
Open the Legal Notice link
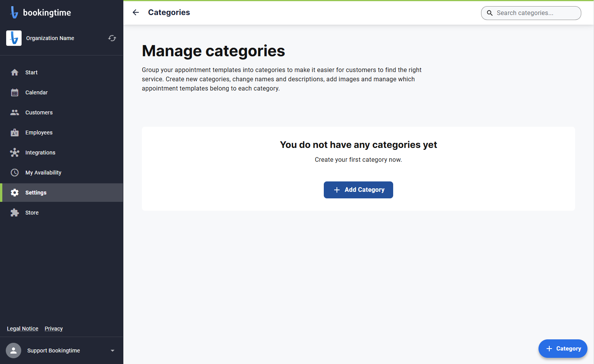point(23,329)
